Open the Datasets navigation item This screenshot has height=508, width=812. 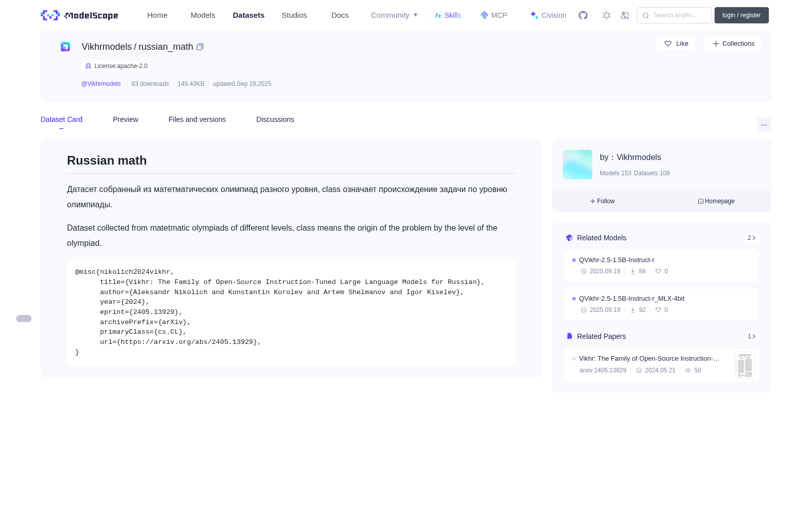pos(249,15)
